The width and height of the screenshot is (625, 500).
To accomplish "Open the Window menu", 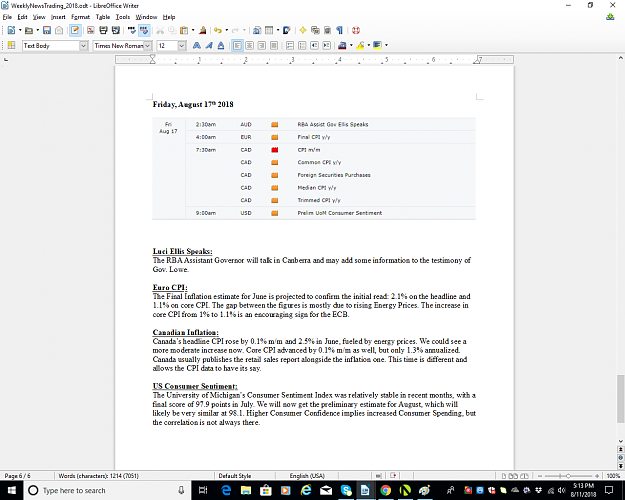I will (146, 17).
